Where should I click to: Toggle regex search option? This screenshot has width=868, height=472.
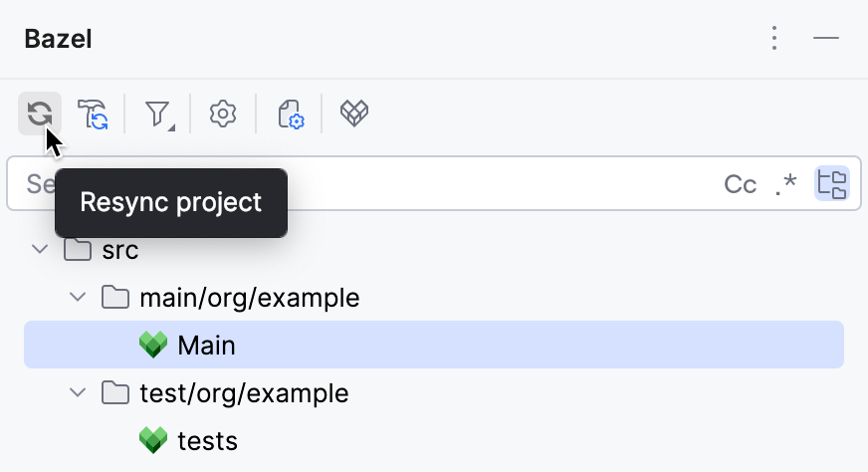coord(786,184)
